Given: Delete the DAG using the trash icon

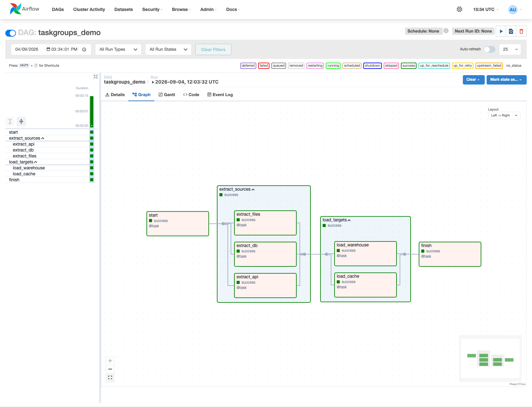Looking at the screenshot, I should (x=521, y=31).
